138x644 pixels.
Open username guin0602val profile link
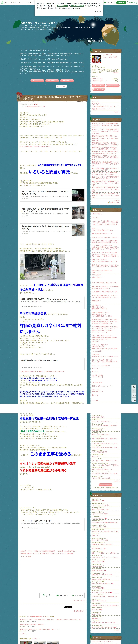pos(107,55)
